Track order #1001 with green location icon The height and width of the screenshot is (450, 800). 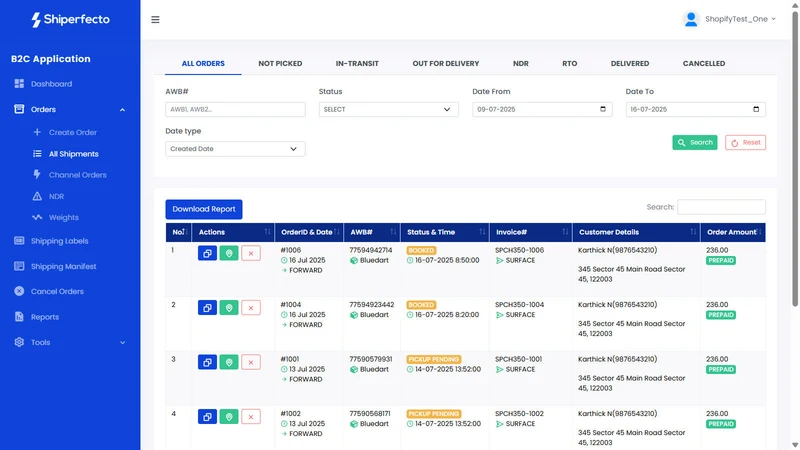229,362
